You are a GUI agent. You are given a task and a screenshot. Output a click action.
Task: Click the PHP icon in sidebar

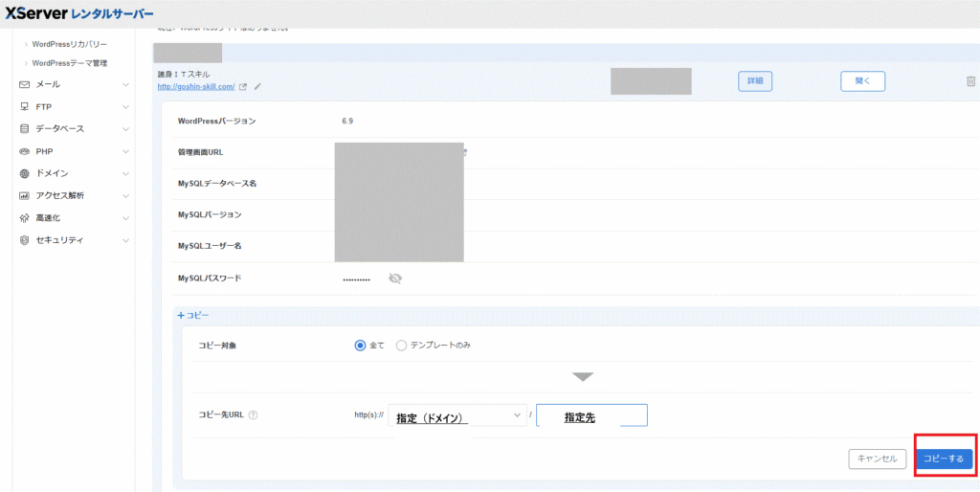pyautogui.click(x=24, y=151)
